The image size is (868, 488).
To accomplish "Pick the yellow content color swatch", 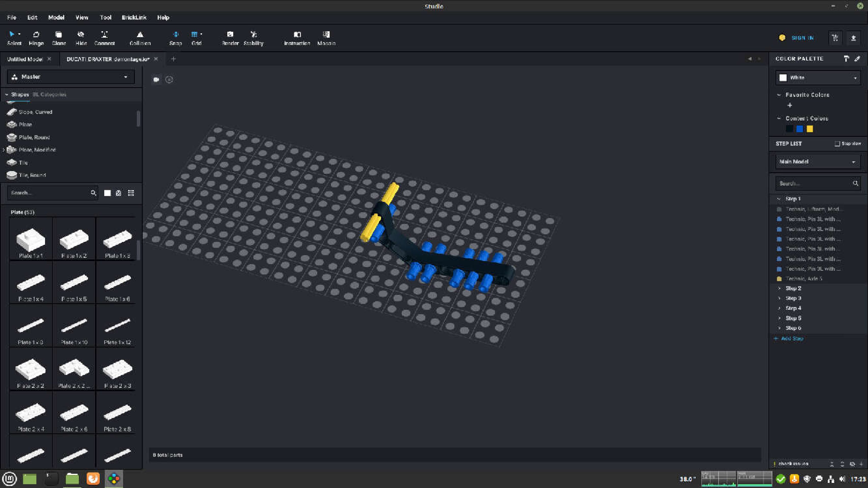I will coord(810,129).
